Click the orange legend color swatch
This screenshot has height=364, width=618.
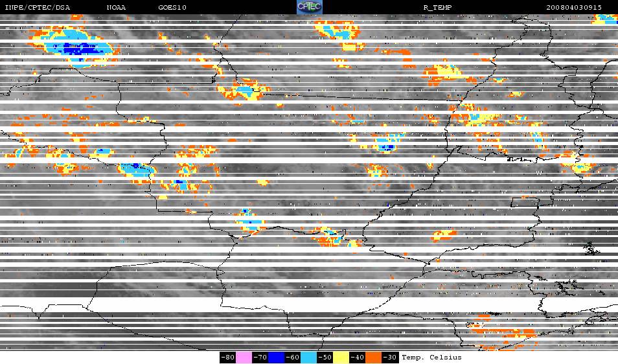pyautogui.click(x=374, y=357)
